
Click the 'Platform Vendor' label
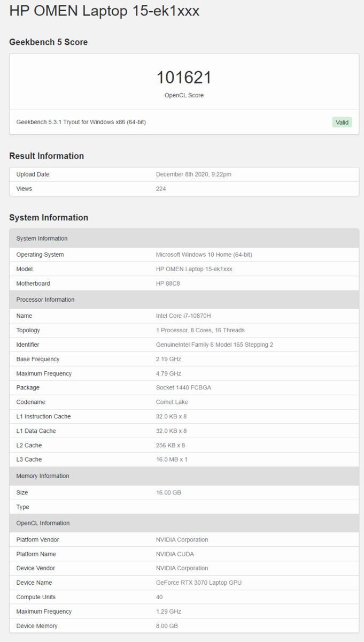37,539
